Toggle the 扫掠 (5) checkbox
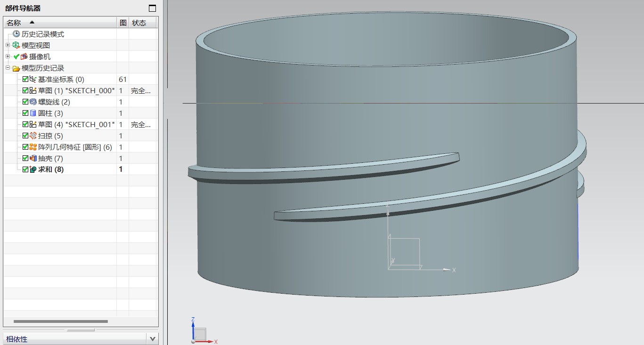The image size is (644, 345). click(25, 136)
